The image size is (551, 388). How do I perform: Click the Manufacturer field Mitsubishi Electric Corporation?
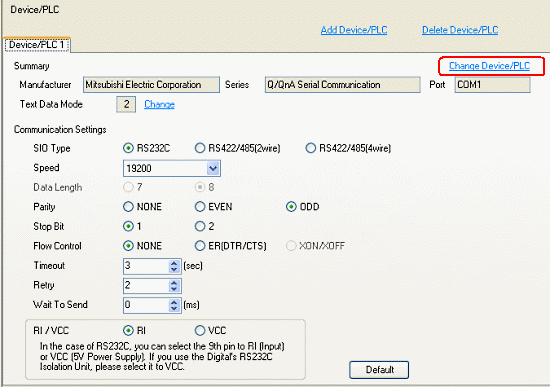[151, 85]
